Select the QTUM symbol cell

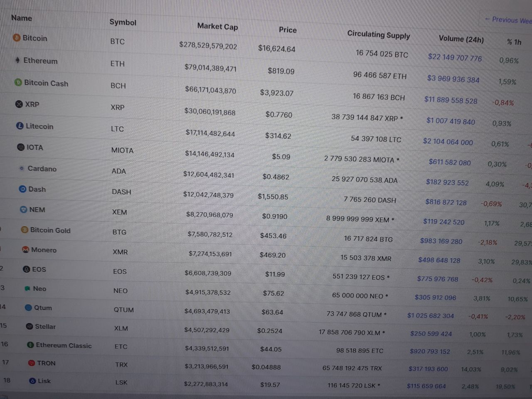(124, 310)
